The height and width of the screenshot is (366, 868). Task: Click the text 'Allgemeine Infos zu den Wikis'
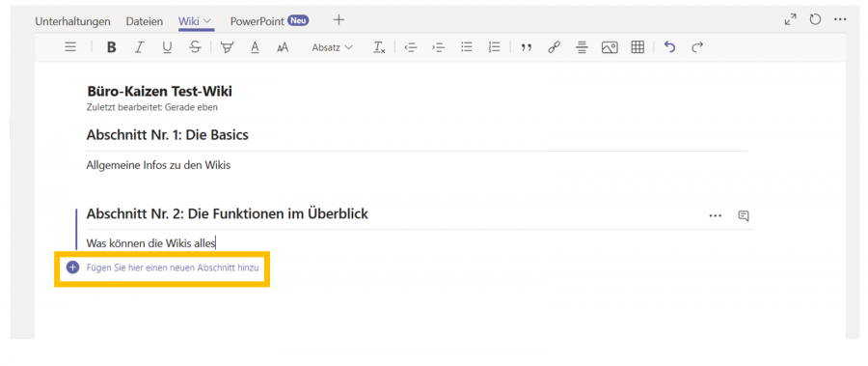pos(158,165)
